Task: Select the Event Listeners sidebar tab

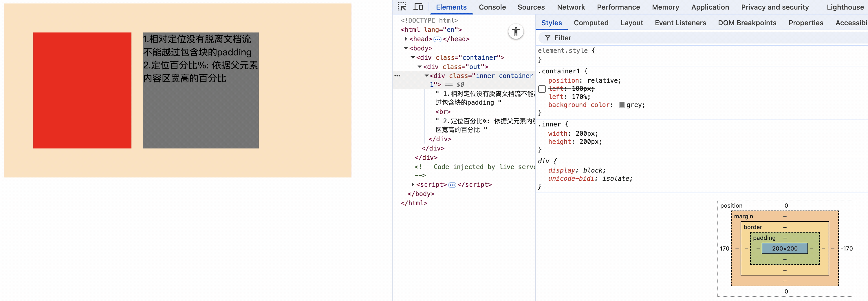Action: (680, 23)
